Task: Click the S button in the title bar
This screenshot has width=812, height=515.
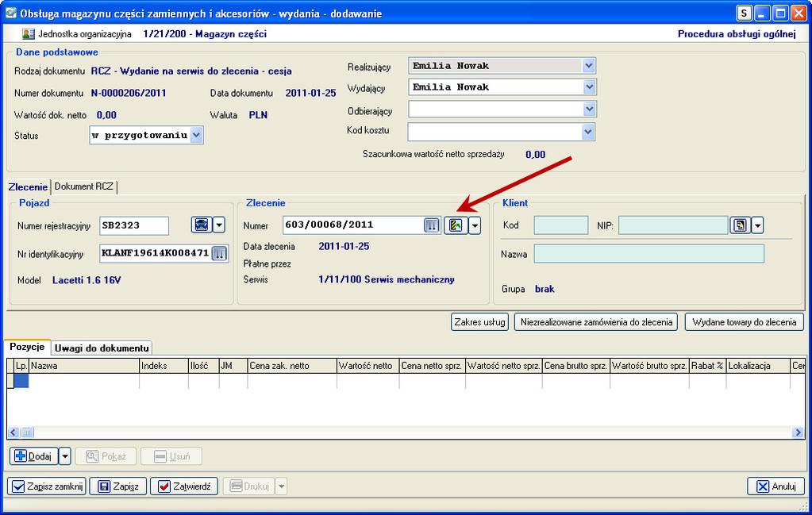Action: point(744,13)
